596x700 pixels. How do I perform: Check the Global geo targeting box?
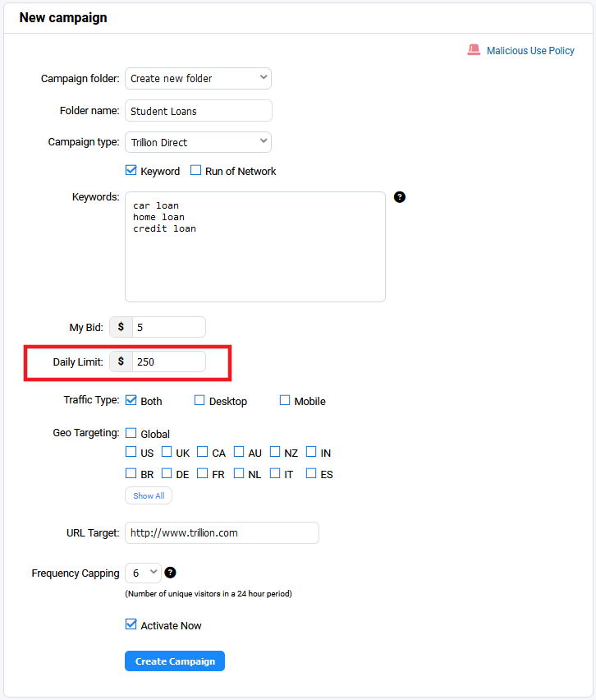pos(131,433)
